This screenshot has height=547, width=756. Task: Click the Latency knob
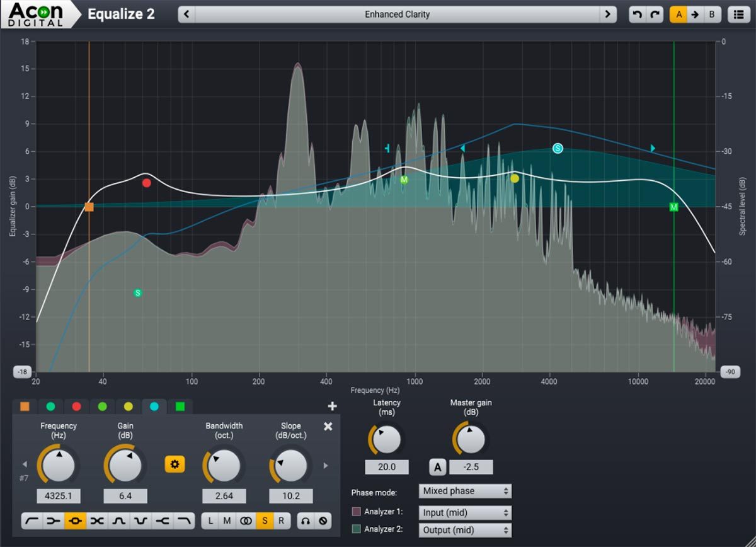point(386,439)
